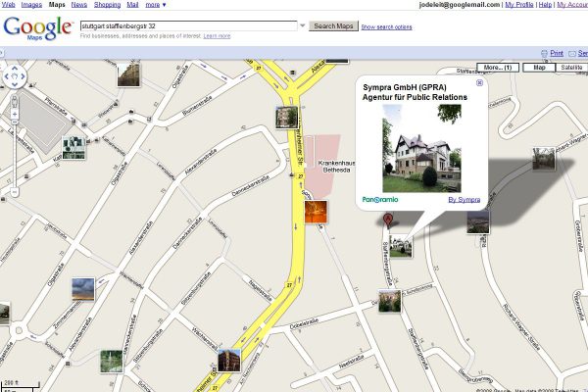Switch to Satellite view
Image resolution: width=588 pixels, height=392 pixels.
click(570, 68)
